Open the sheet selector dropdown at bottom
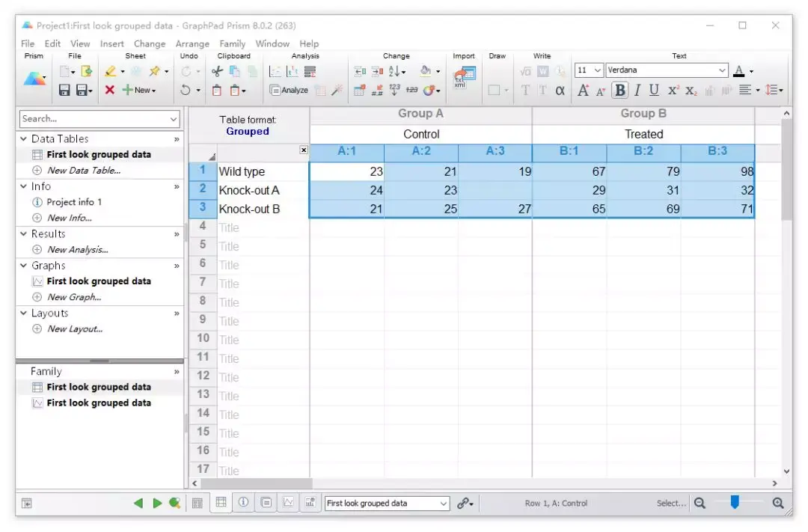Image resolution: width=808 pixels, height=532 pixels. tap(443, 504)
